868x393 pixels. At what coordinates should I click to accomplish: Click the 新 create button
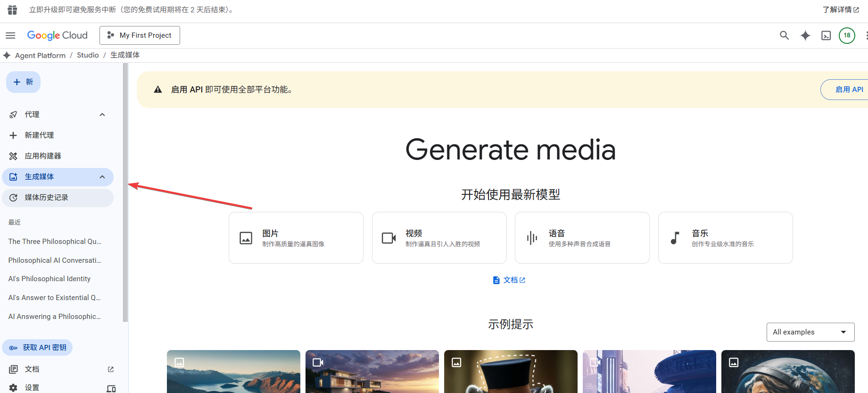(23, 82)
